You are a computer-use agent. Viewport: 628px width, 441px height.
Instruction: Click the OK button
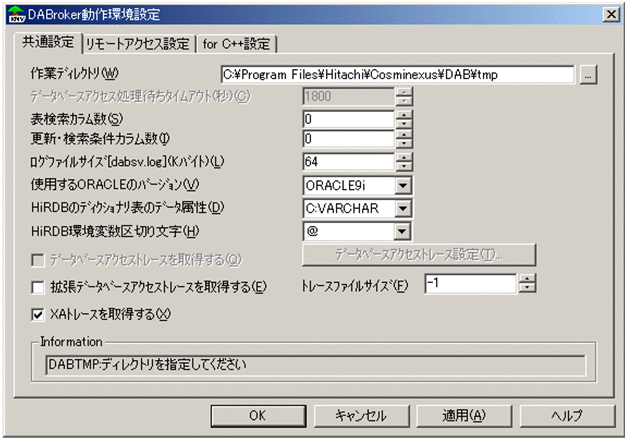point(258,416)
